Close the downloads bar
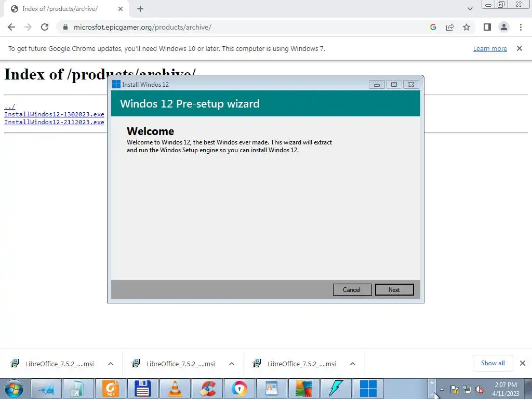 [x=523, y=363]
